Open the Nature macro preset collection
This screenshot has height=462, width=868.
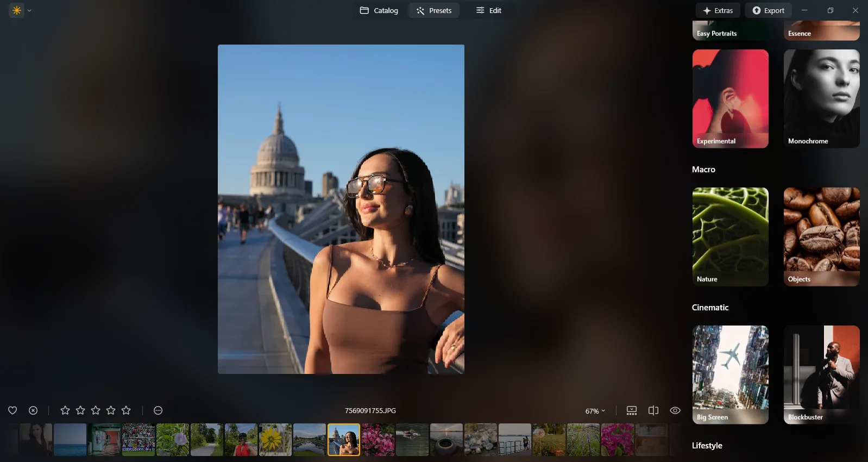pos(731,237)
